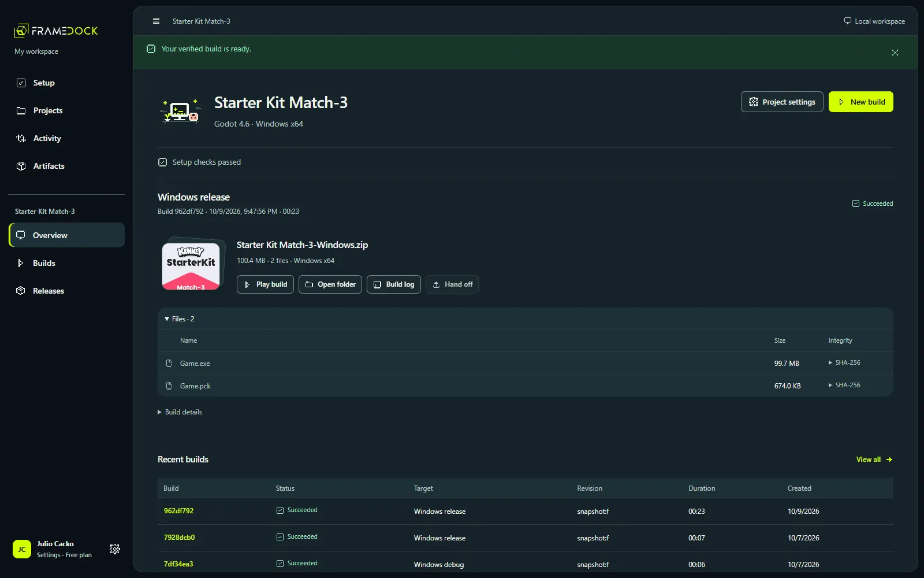Click the Setup checkbox icon in sidebar

(21, 83)
